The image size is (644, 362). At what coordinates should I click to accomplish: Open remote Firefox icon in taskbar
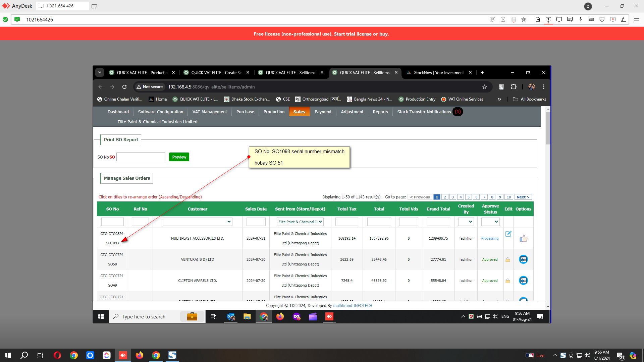[280, 316]
